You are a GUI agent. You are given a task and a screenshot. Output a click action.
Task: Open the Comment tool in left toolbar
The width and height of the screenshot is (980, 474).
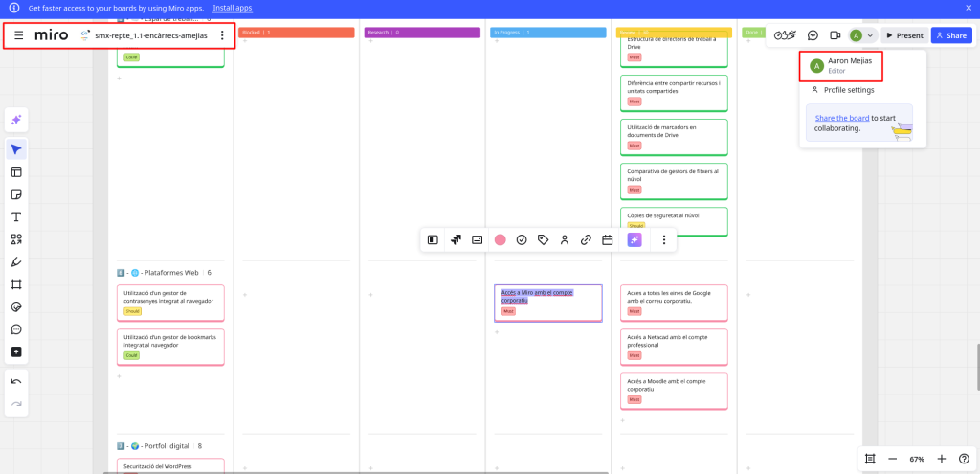tap(16, 329)
